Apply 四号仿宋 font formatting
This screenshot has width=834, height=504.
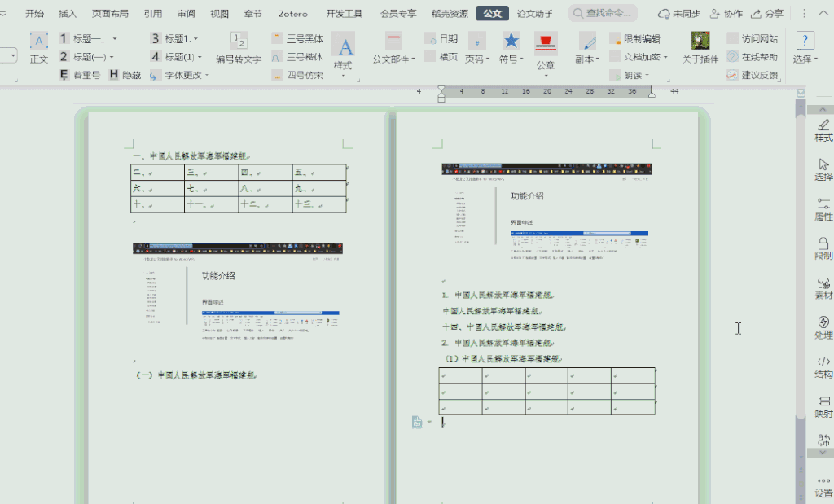click(298, 75)
